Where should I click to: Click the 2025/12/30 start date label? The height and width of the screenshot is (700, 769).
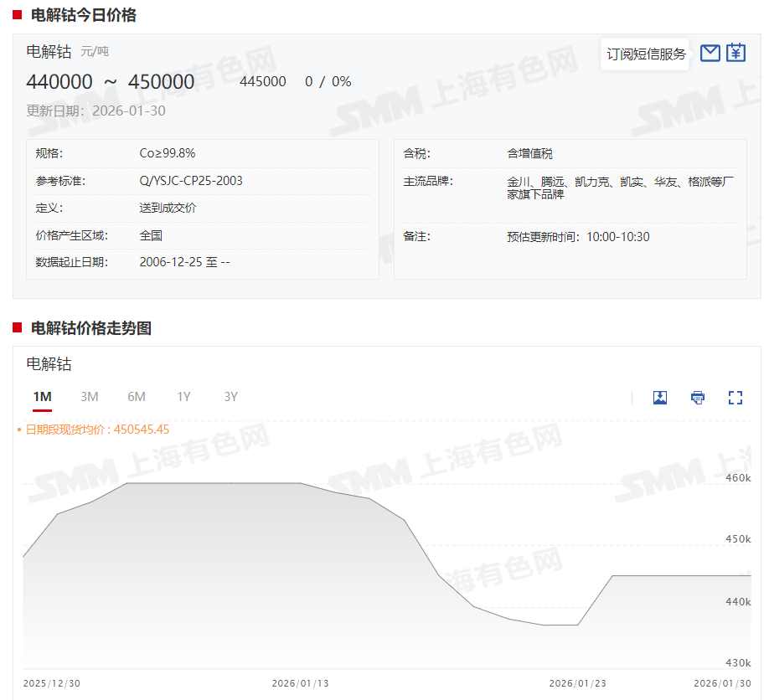tap(52, 683)
